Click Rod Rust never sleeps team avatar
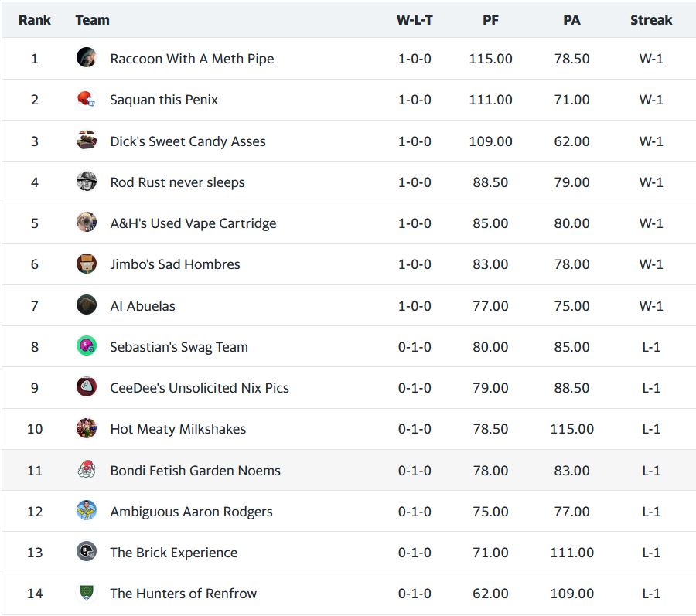Image resolution: width=696 pixels, height=616 pixels. tap(87, 182)
